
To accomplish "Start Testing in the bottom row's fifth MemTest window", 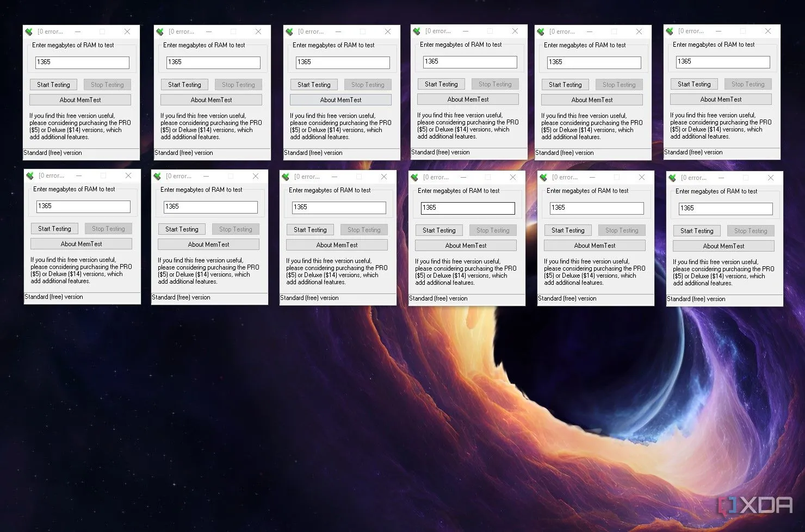I will (568, 230).
